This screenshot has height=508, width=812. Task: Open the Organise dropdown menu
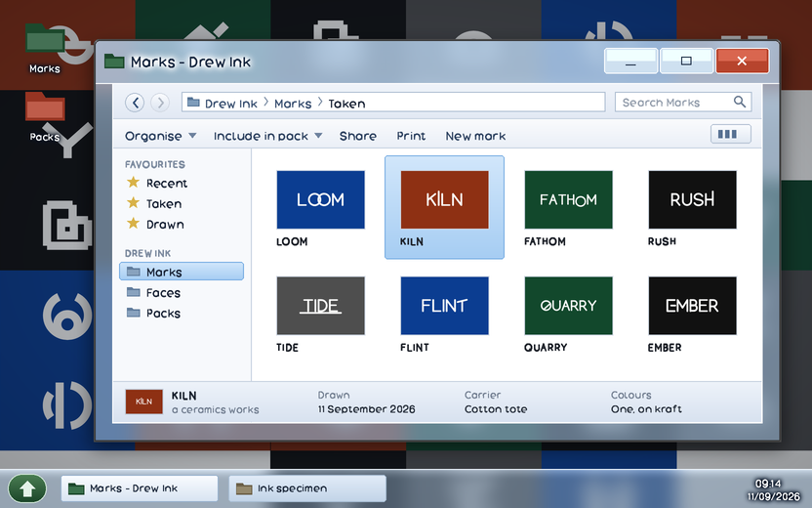coord(160,136)
